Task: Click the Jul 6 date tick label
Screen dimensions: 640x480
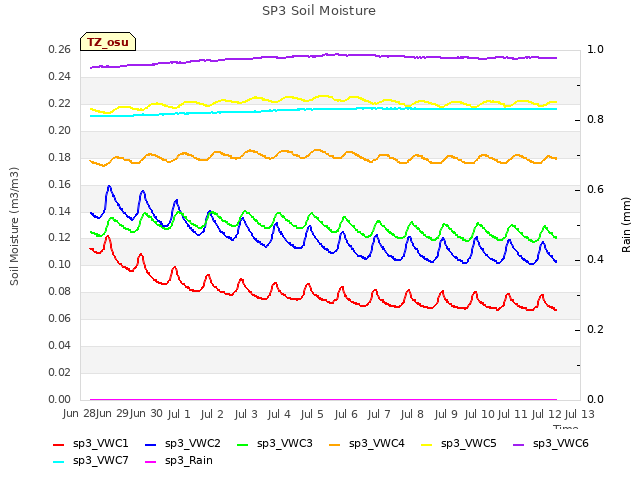Action: [x=346, y=414]
